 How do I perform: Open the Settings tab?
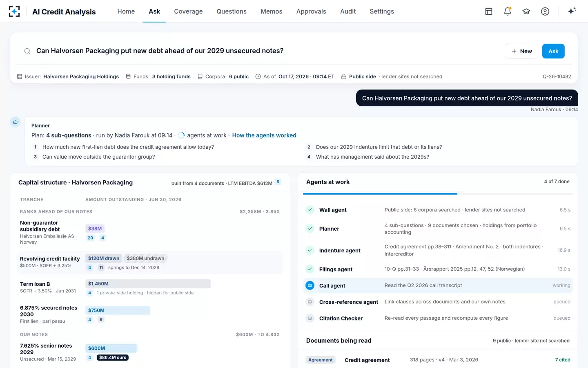(x=382, y=11)
